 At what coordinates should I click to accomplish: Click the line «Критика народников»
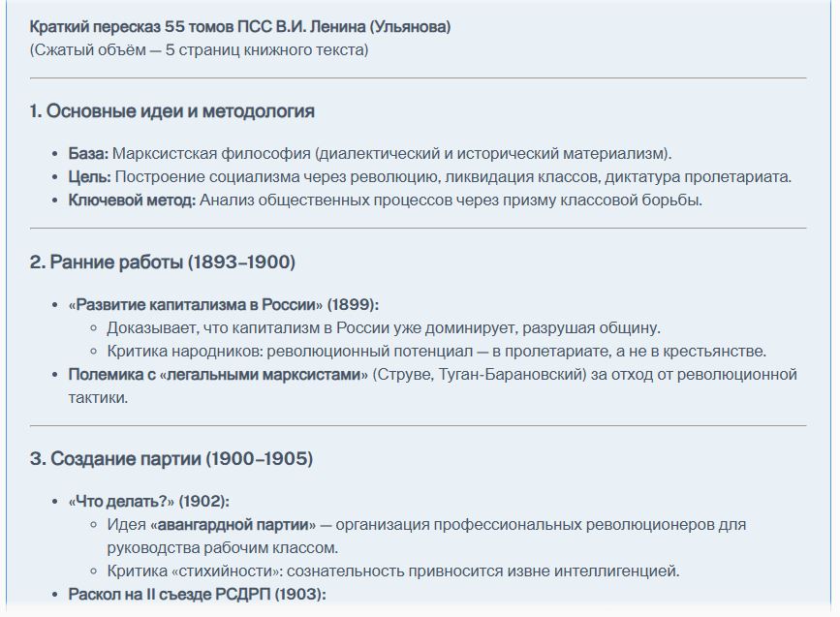click(x=437, y=351)
